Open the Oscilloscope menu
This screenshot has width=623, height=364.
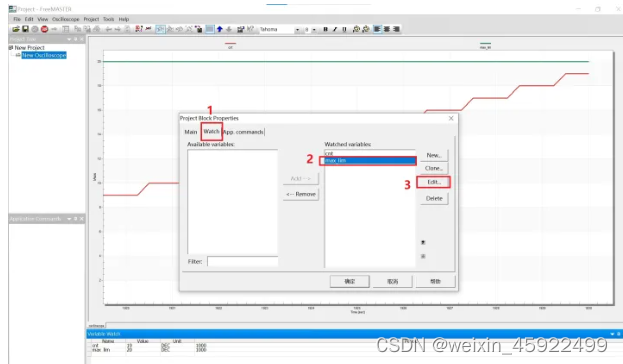click(x=66, y=19)
